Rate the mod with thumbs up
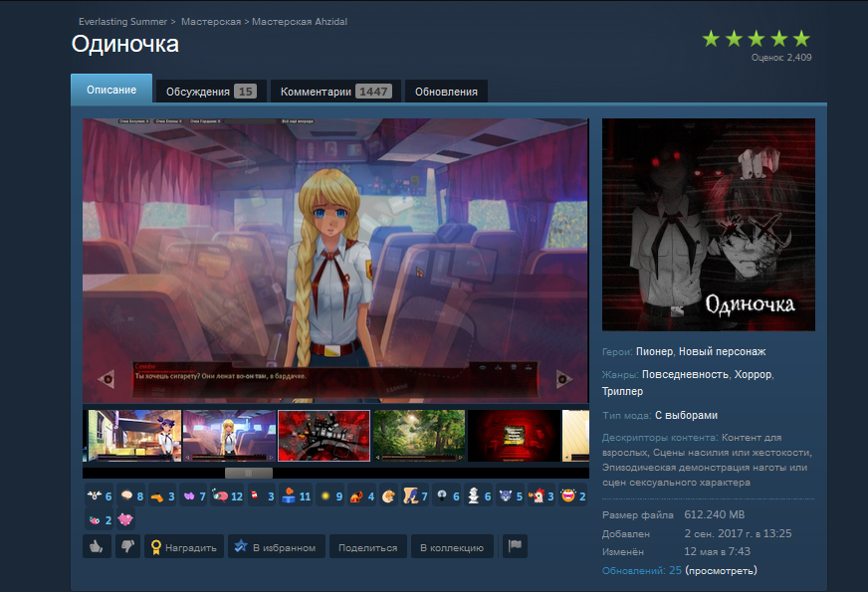 (x=97, y=546)
